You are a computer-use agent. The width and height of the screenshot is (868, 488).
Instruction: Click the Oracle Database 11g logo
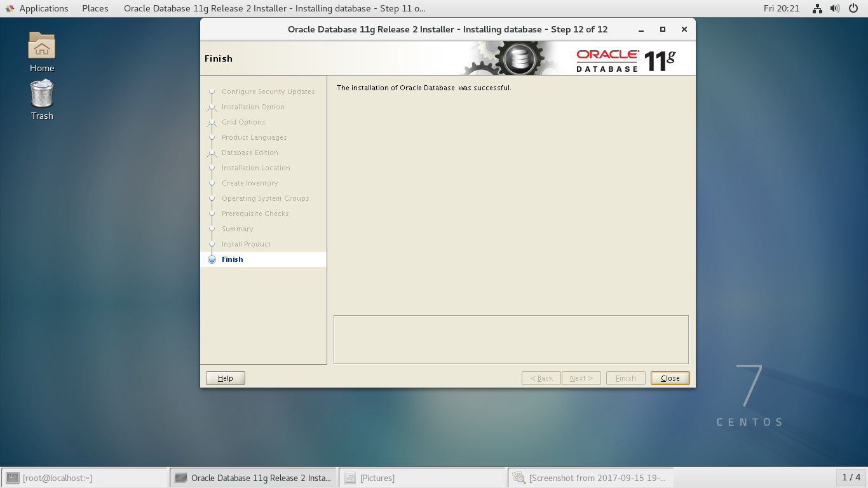(626, 60)
